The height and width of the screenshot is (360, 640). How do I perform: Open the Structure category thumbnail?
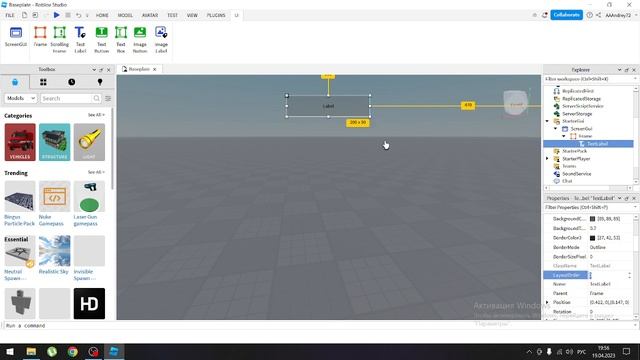tap(55, 142)
